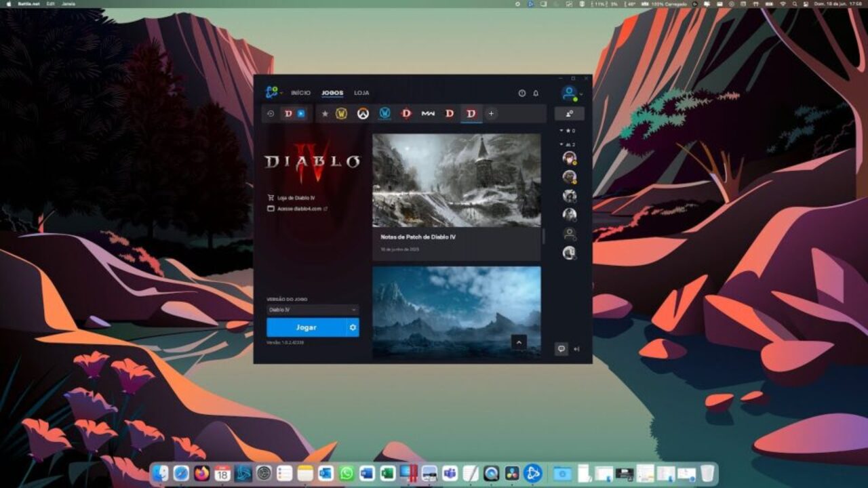Select the JOGOS tab
This screenshot has height=488, width=868.
pos(332,93)
